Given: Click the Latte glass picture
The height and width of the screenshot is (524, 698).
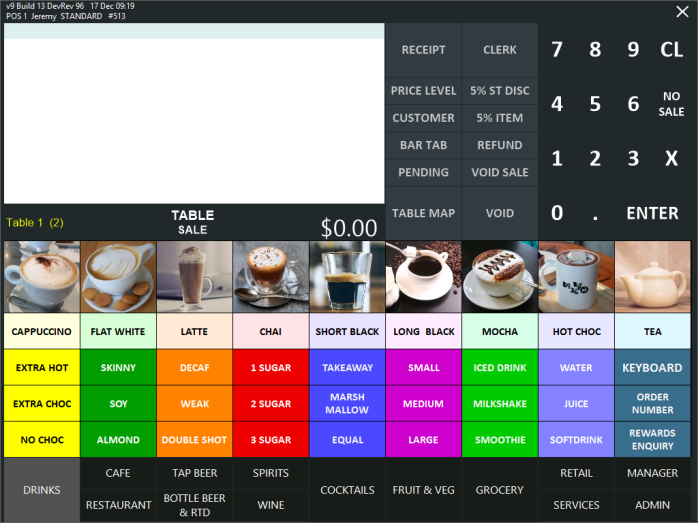Looking at the screenshot, I should point(194,277).
